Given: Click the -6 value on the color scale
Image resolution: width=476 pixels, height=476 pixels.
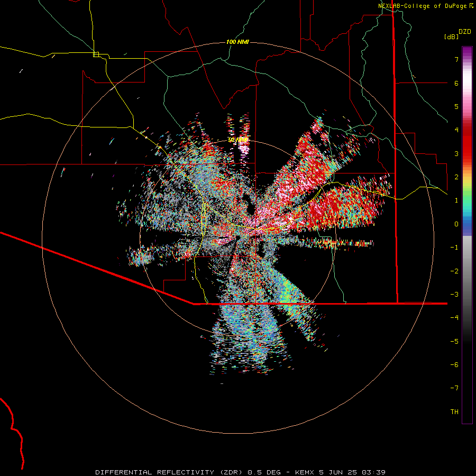Looking at the screenshot, I should [x=454, y=365].
